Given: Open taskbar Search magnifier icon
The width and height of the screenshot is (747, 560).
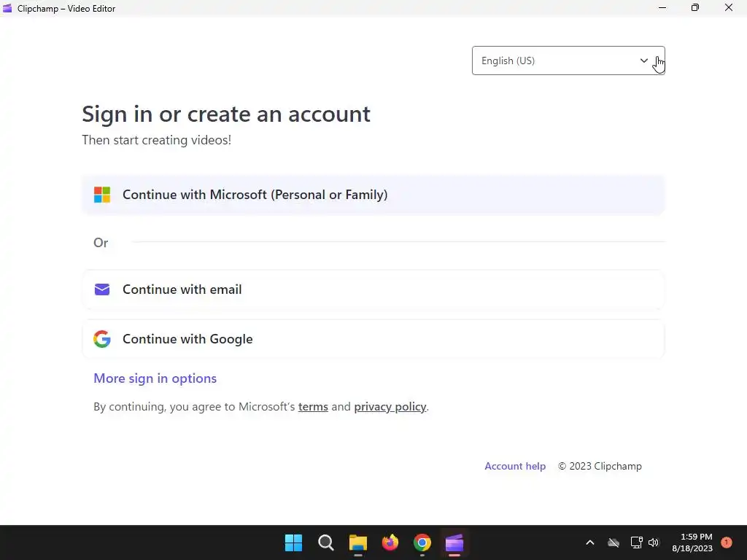Looking at the screenshot, I should click(x=326, y=542).
